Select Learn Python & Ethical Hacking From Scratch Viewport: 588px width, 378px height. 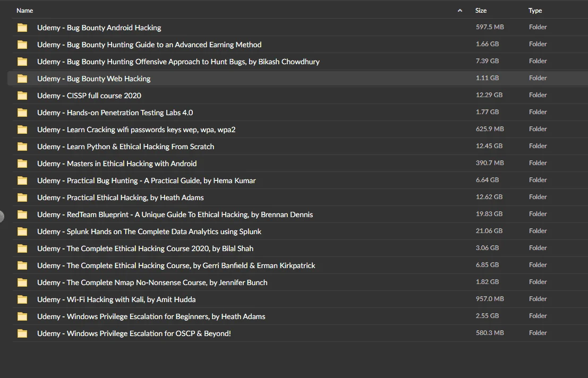[126, 147]
